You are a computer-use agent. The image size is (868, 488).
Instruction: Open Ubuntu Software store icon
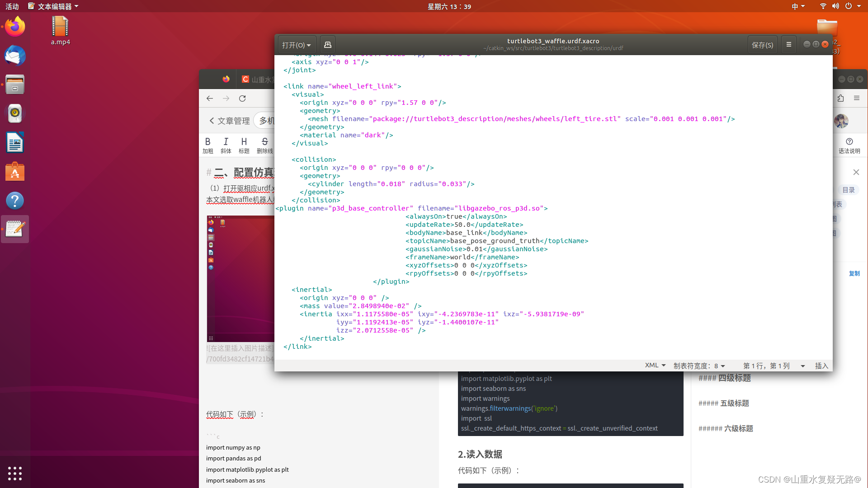point(15,172)
